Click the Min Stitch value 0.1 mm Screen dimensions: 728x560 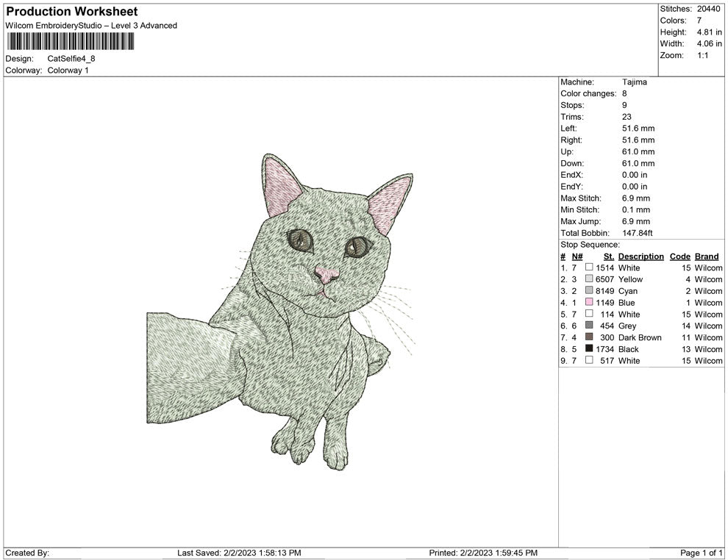tap(636, 209)
